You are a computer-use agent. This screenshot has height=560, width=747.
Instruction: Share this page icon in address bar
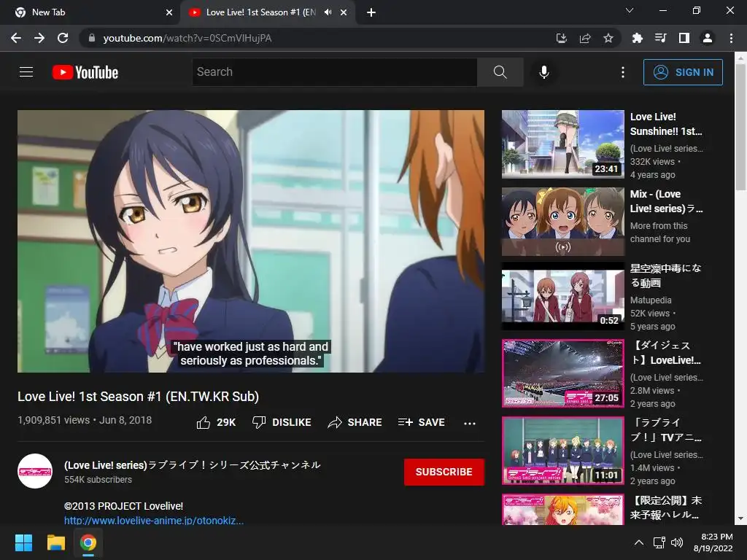click(585, 38)
